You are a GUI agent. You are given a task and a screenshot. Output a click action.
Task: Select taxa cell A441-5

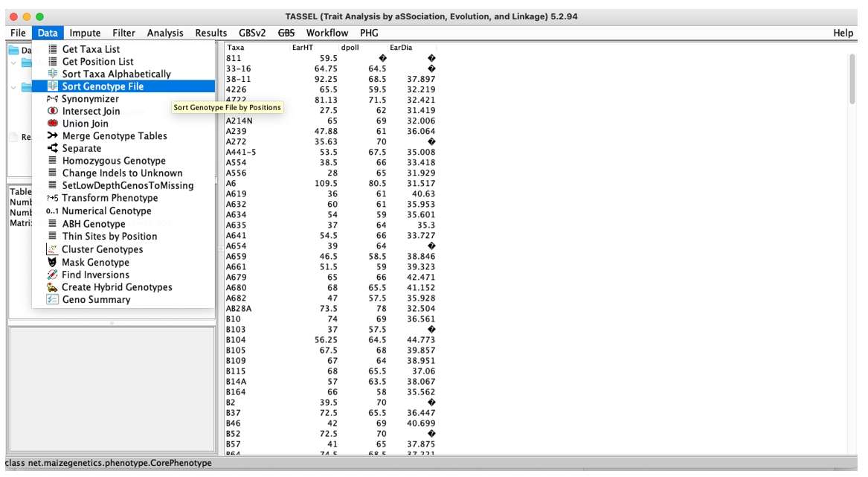[x=241, y=152]
